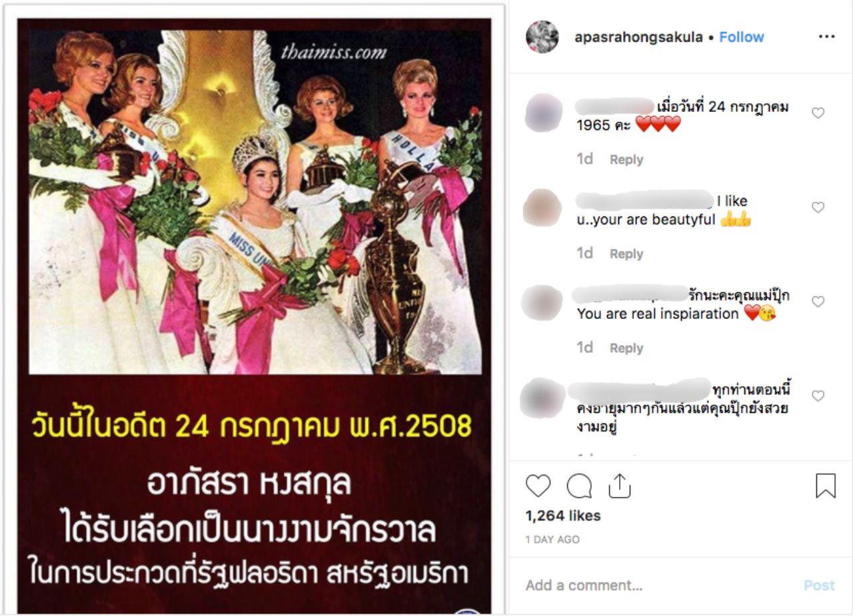853x616 pixels.
Task: Reply to the "your are beautyful" comment
Action: 626,254
